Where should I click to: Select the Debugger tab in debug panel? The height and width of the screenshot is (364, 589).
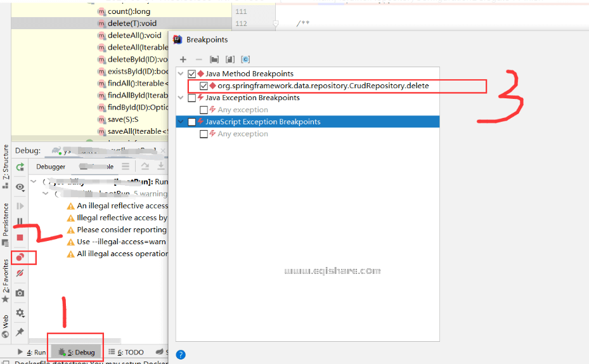(x=51, y=167)
